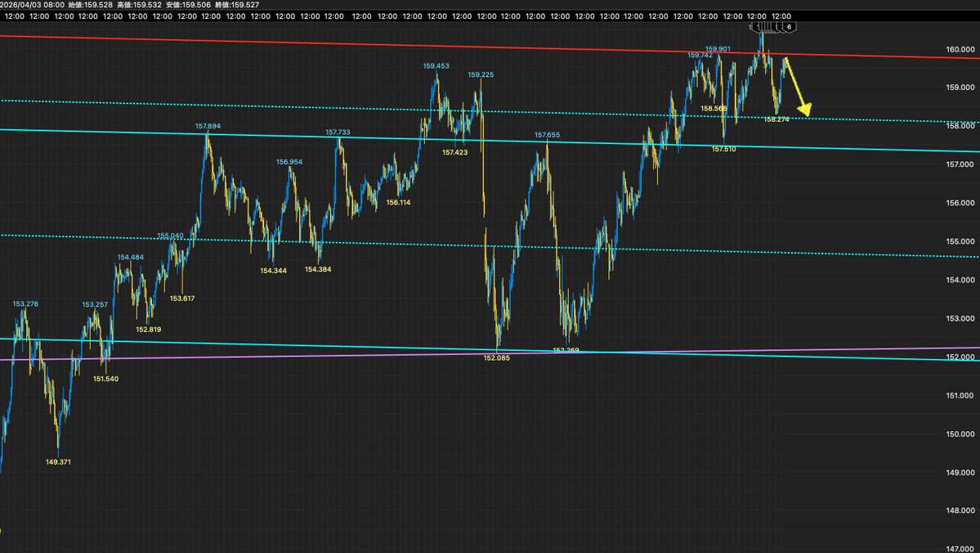Viewport: 980px width, 553px height.
Task: Select the dotted cyan line near 155.040
Action: (x=490, y=246)
